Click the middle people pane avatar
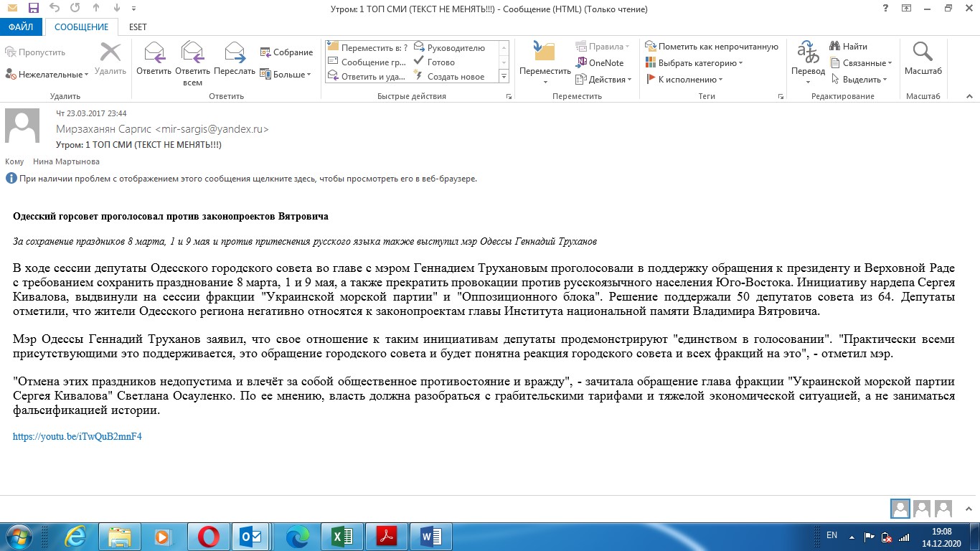Viewport: 980px width, 551px height. (922, 509)
